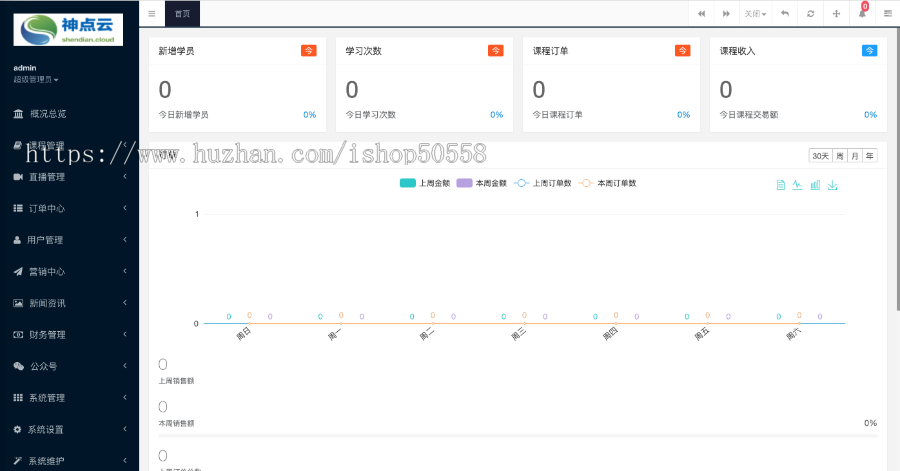Select the 月 range button

click(855, 156)
